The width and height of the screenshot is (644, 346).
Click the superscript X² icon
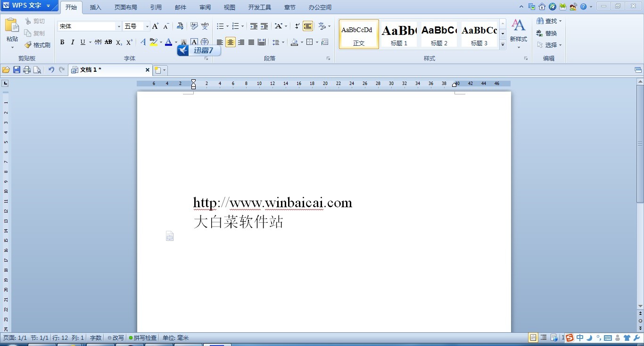click(x=130, y=42)
